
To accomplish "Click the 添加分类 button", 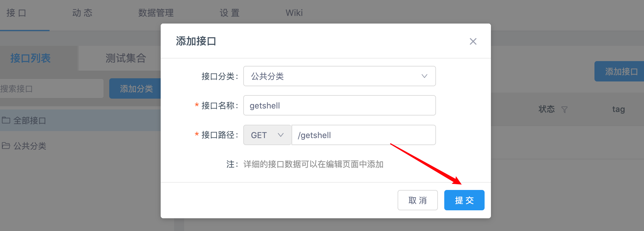I will pos(136,89).
